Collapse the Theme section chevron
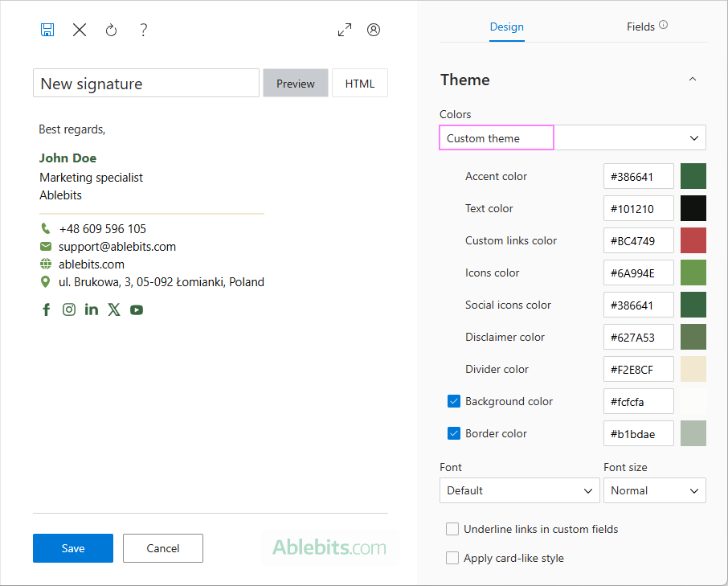The height and width of the screenshot is (586, 728). tap(693, 79)
